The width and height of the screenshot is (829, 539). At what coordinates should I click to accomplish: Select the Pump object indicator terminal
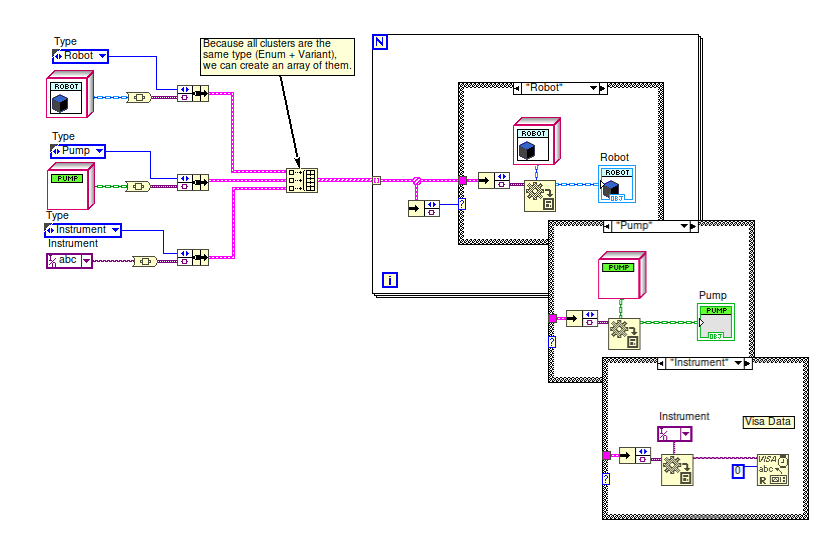(716, 322)
